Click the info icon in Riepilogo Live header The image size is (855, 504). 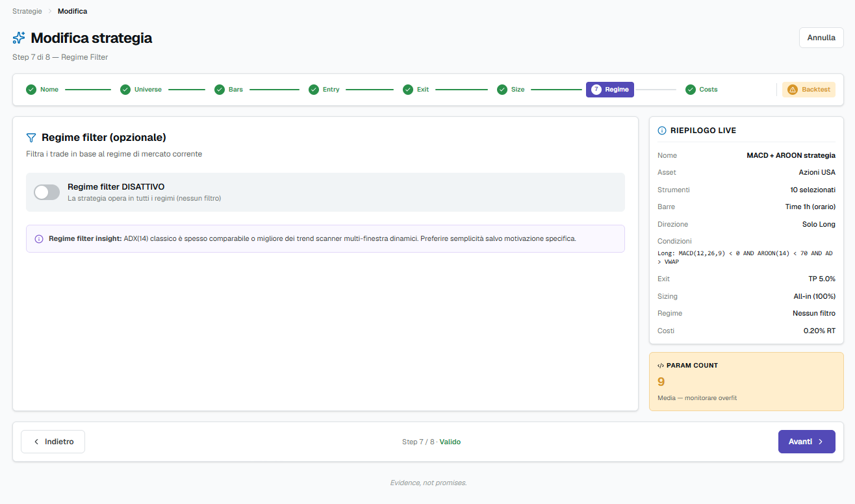click(662, 131)
